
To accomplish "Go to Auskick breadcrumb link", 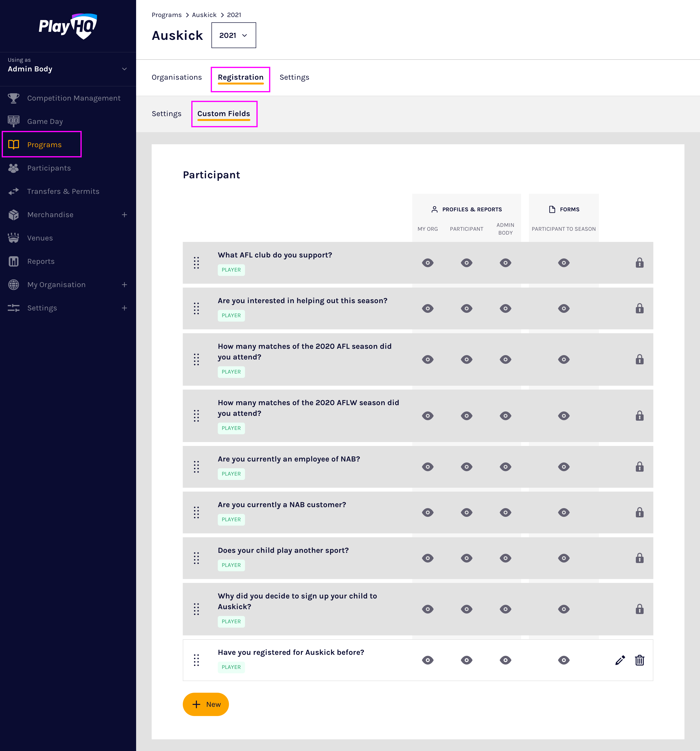I will 204,15.
